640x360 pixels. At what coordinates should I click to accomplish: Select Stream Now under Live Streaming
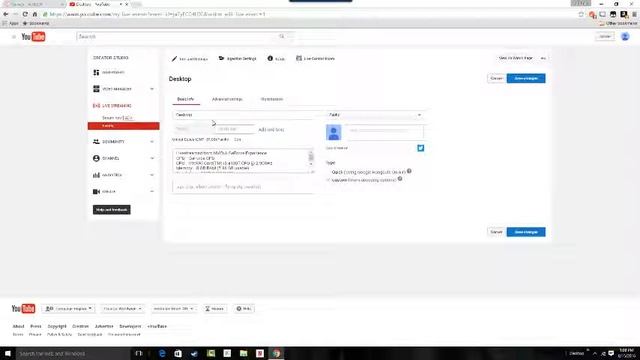(x=117, y=118)
